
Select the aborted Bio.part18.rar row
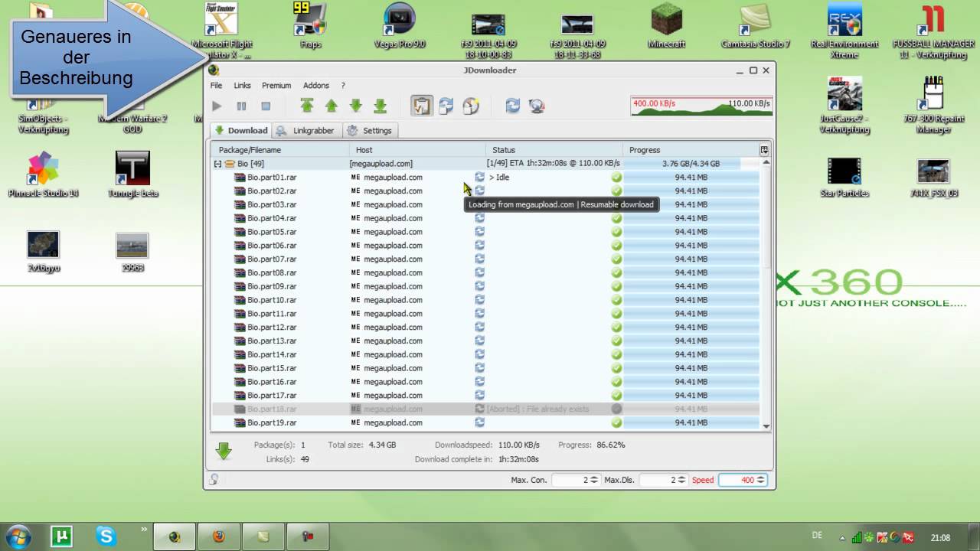click(x=485, y=409)
